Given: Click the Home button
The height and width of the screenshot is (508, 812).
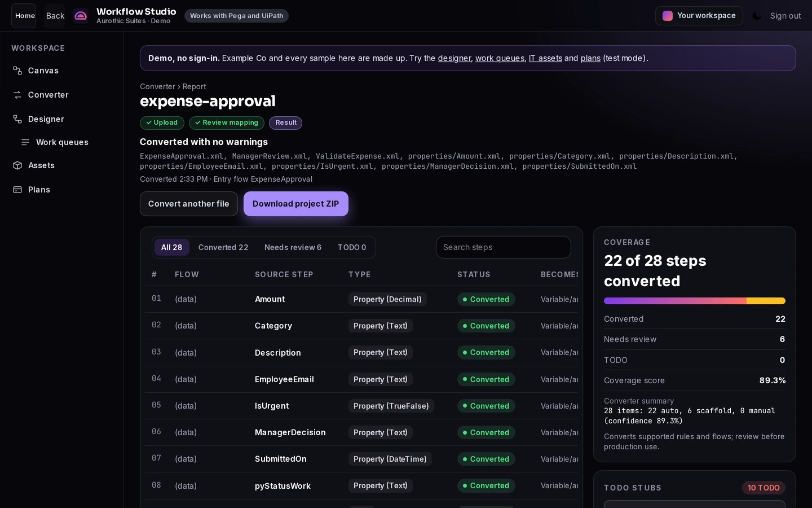Looking at the screenshot, I should pyautogui.click(x=24, y=16).
